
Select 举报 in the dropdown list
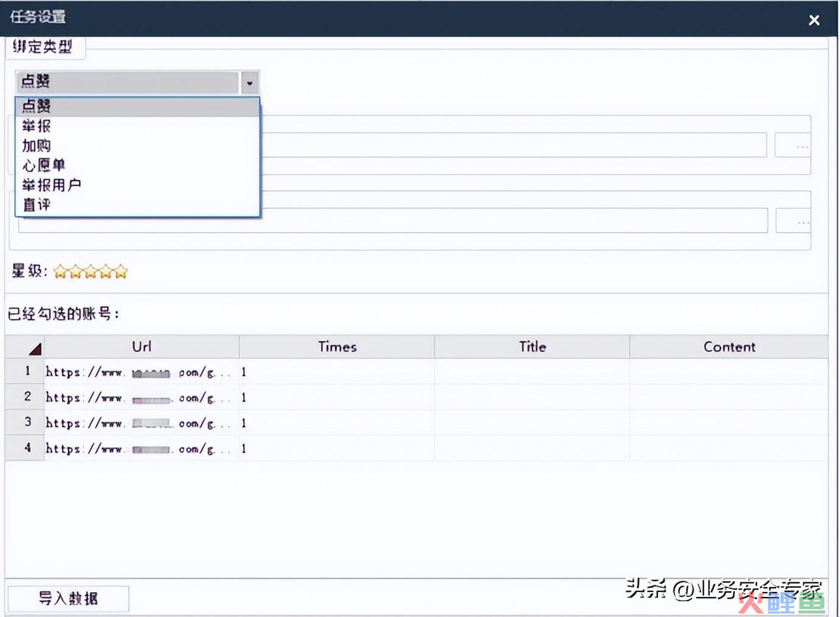pyautogui.click(x=138, y=126)
